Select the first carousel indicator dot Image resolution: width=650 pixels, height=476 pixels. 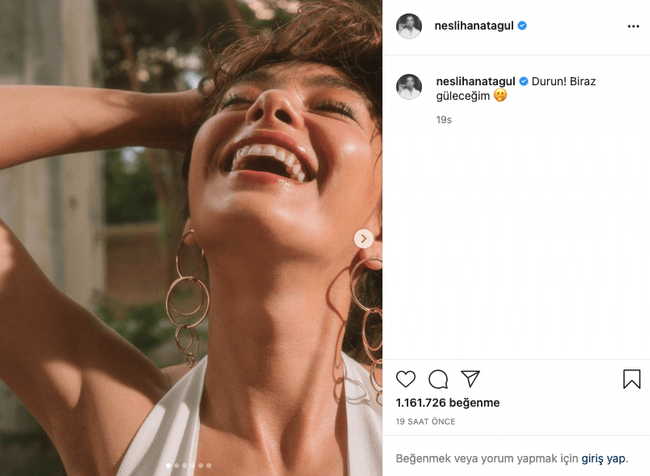click(x=169, y=465)
